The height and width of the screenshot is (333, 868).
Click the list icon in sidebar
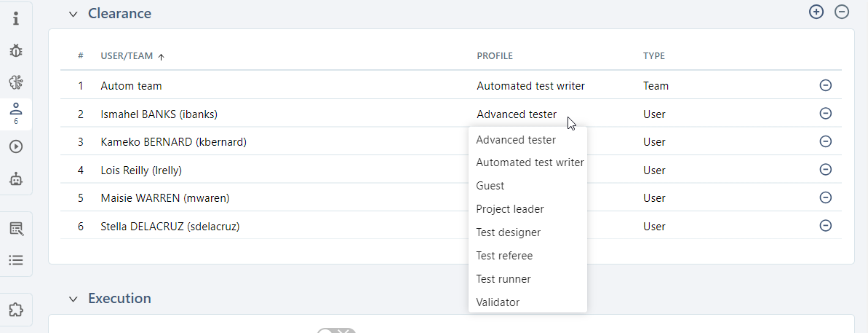(x=16, y=260)
